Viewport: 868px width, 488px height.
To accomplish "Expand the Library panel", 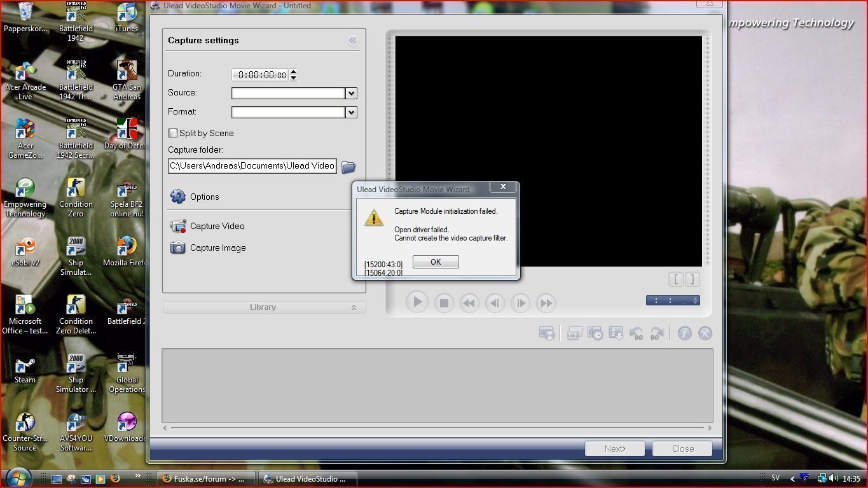I will point(264,307).
